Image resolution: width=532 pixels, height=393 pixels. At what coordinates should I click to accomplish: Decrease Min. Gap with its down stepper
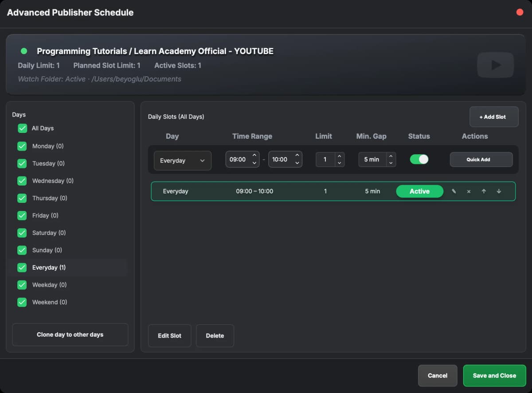pos(391,162)
